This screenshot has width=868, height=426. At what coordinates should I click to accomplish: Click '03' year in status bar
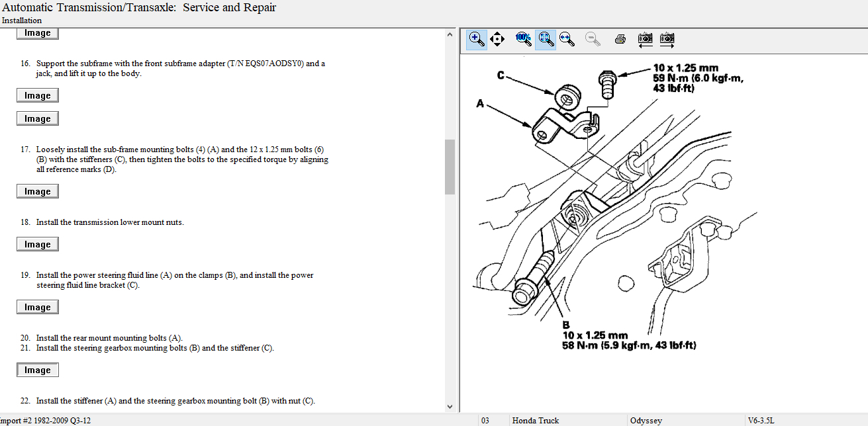pyautogui.click(x=485, y=420)
